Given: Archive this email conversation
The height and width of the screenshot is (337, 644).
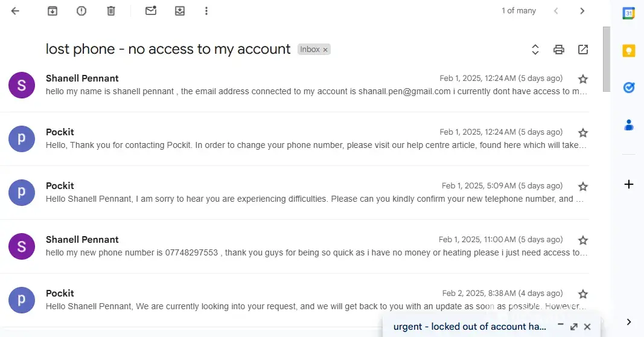Looking at the screenshot, I should coord(53,11).
